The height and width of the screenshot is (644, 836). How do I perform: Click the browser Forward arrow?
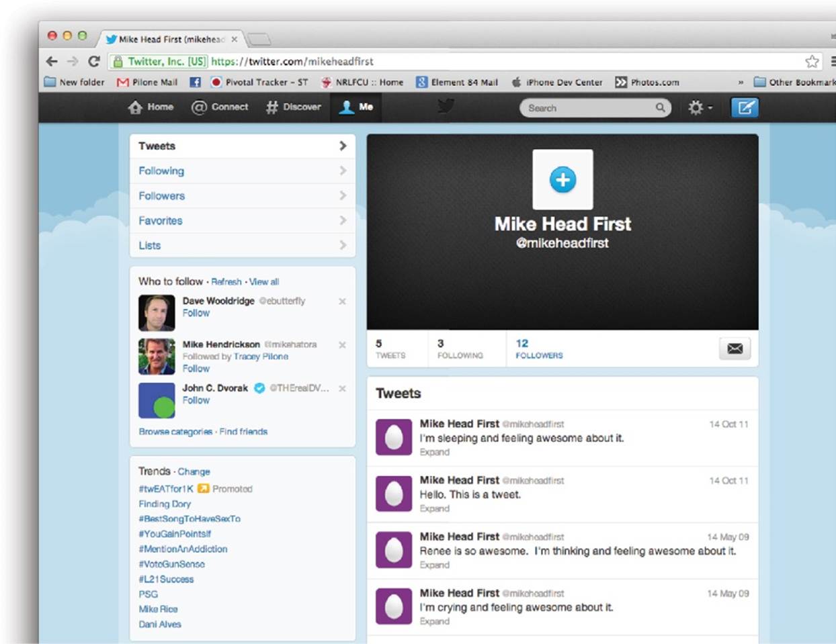73,61
